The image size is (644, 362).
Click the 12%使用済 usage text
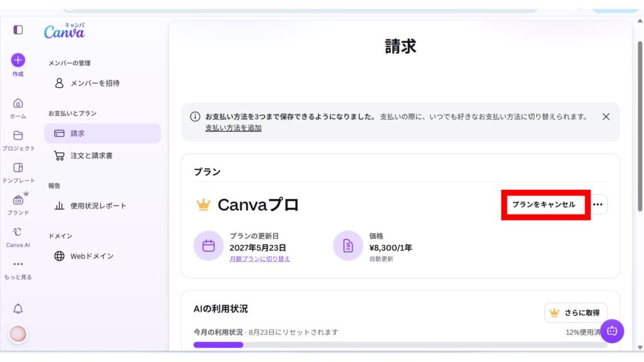(583, 332)
